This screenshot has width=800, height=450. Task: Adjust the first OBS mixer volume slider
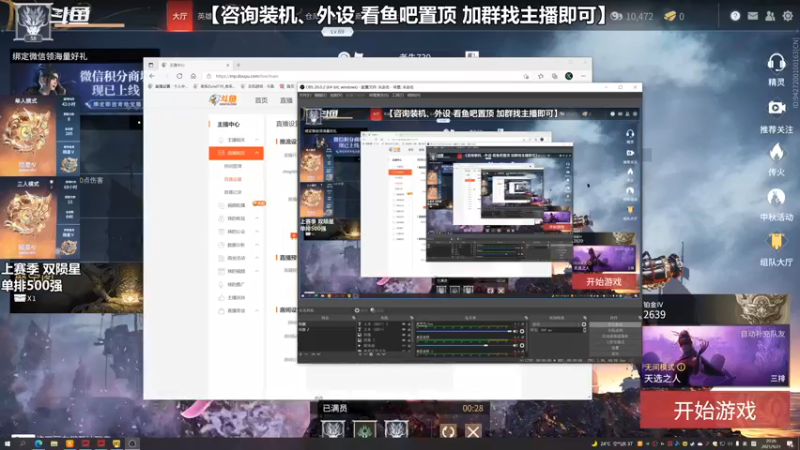coord(465,331)
